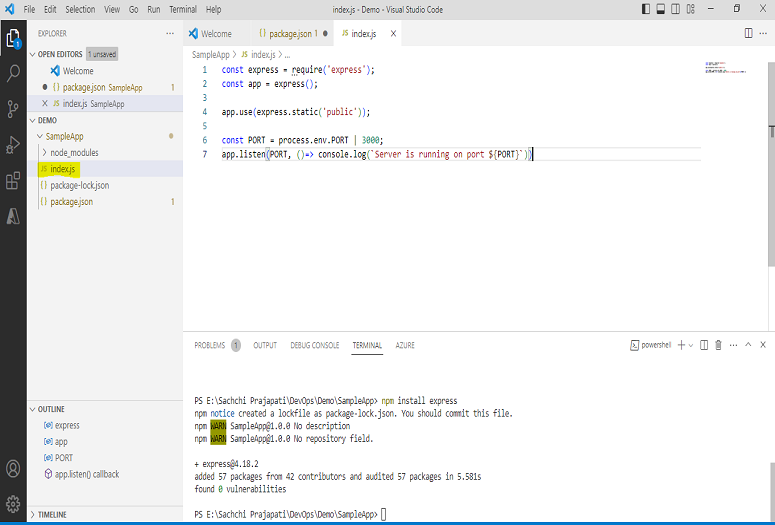The image size is (775, 525).
Task: Switch to the Output panel tab
Action: [x=265, y=345]
